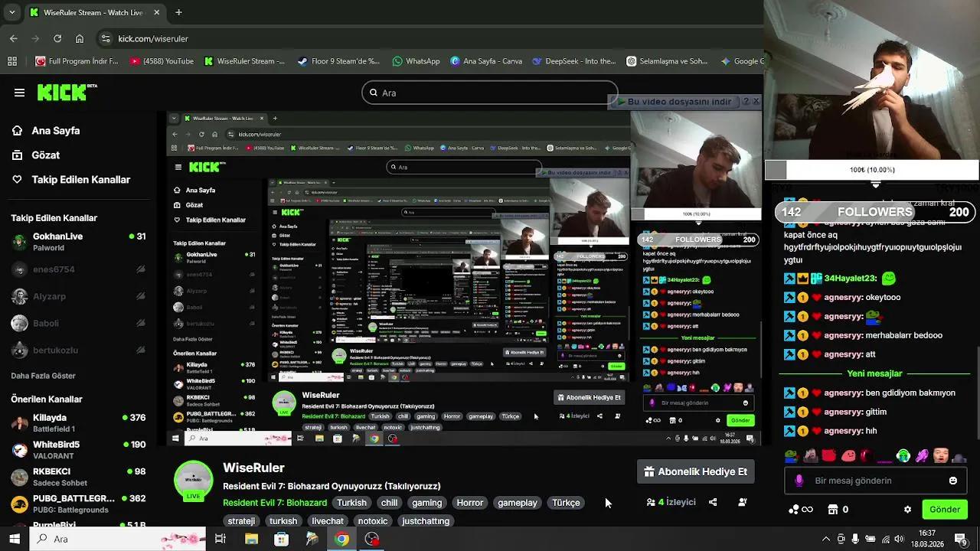Open the chat settings gear icon
The width and height of the screenshot is (980, 551).
pos(907,510)
